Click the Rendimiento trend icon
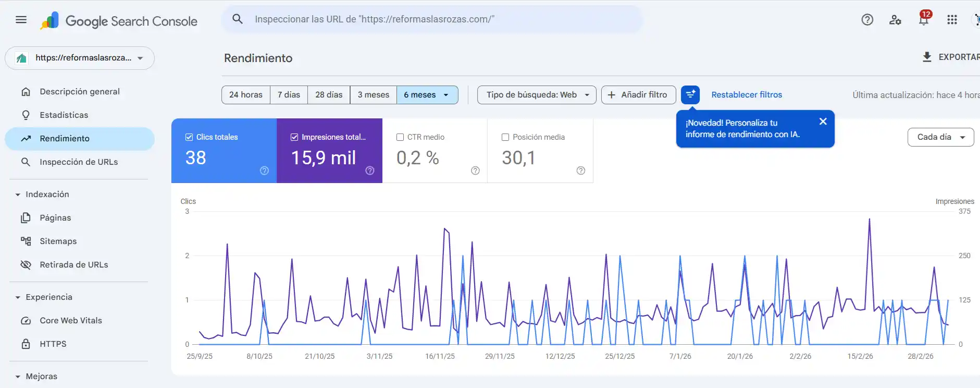Screen dimensions: 980x388 (26, 139)
